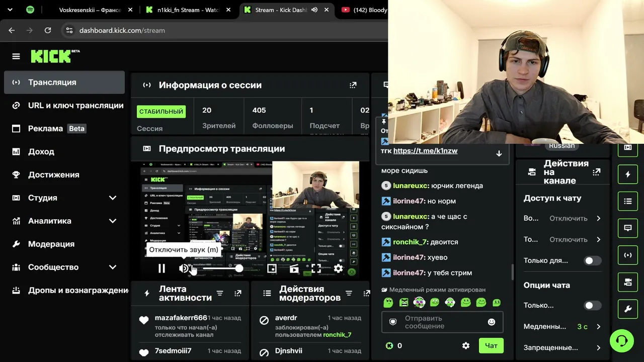
Task: Open the То... Отключить chat access option
Action: coord(562,239)
